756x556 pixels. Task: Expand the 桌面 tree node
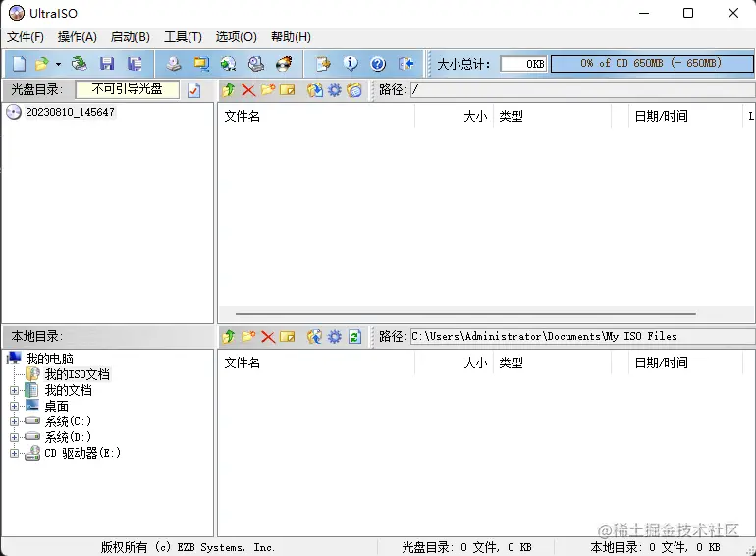coord(14,406)
